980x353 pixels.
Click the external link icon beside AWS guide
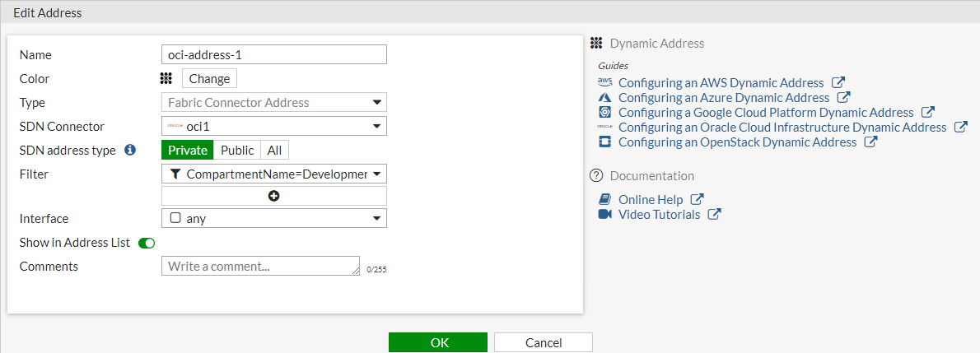(838, 82)
